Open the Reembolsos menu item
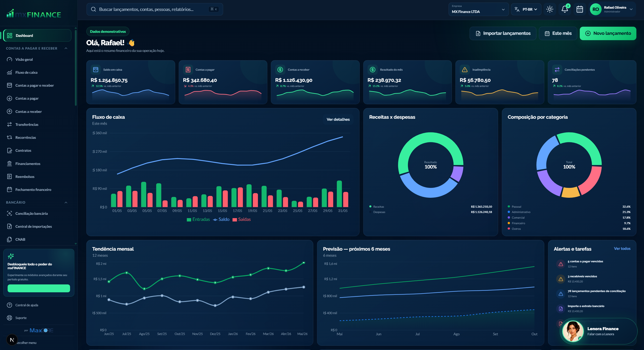This screenshot has width=644, height=350. click(x=37, y=177)
